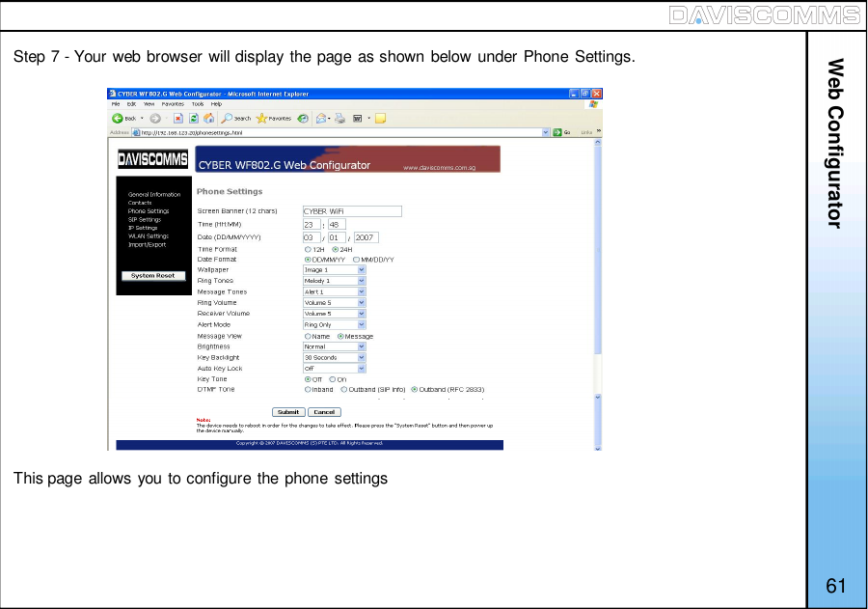868x609 pixels.
Task: Enable Inband DTMF Tone
Action: click(307, 389)
